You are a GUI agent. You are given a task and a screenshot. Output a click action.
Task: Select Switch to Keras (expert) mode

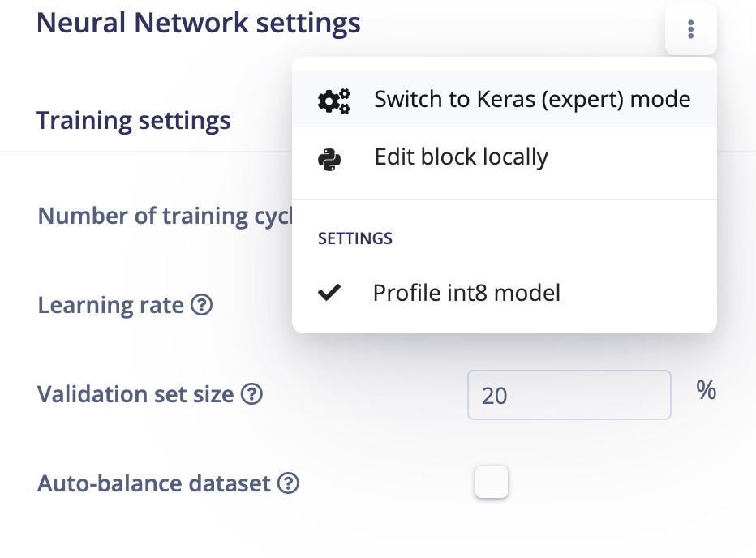point(505,99)
